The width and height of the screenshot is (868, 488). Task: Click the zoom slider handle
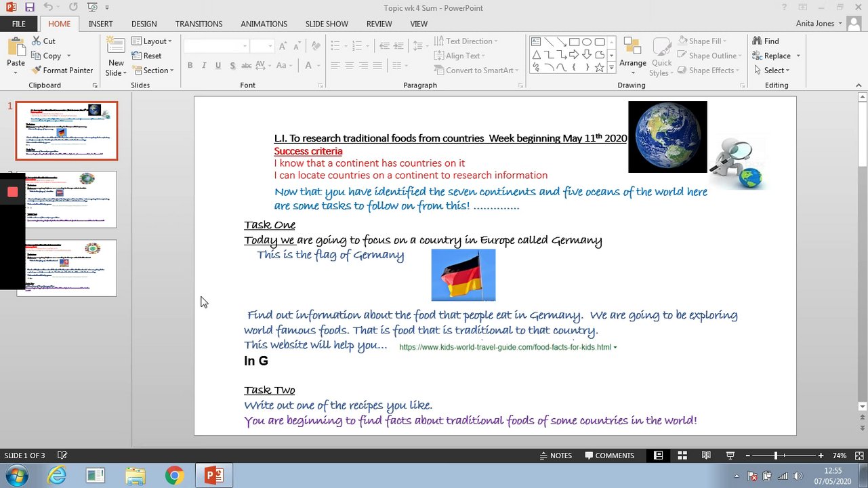776,455
